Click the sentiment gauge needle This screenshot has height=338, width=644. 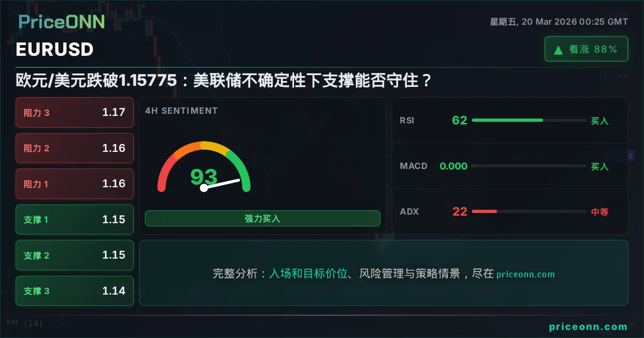tap(221, 183)
